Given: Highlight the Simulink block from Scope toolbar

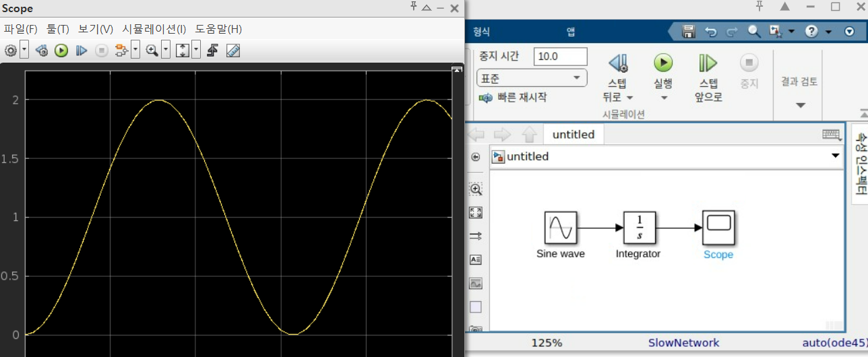Looking at the screenshot, I should (x=121, y=51).
